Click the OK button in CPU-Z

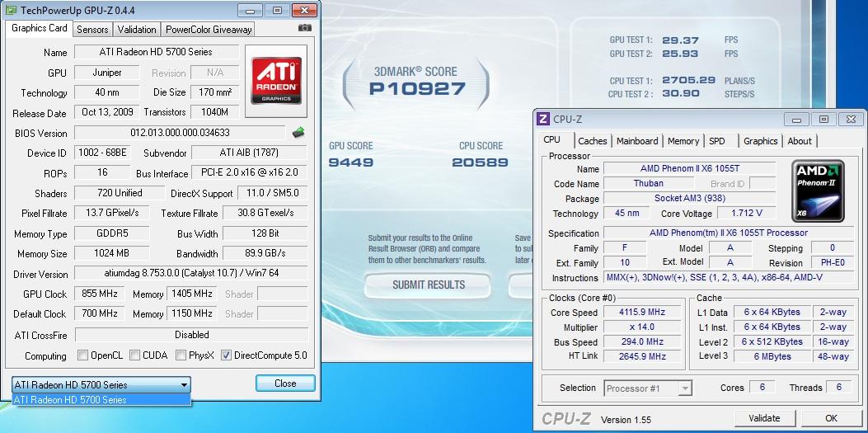[x=831, y=418]
